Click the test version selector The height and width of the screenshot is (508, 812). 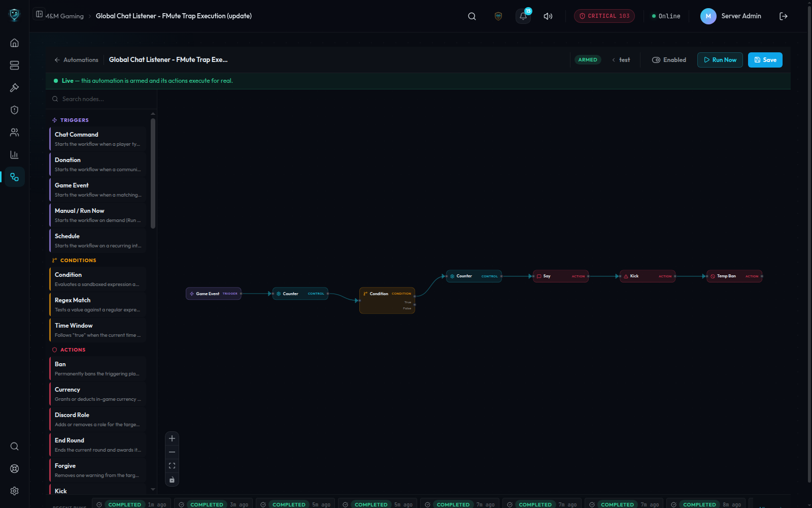[621, 60]
